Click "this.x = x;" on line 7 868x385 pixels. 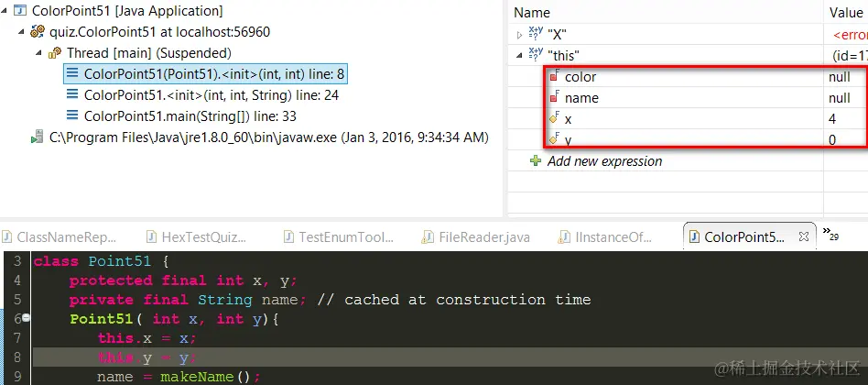pos(147,338)
